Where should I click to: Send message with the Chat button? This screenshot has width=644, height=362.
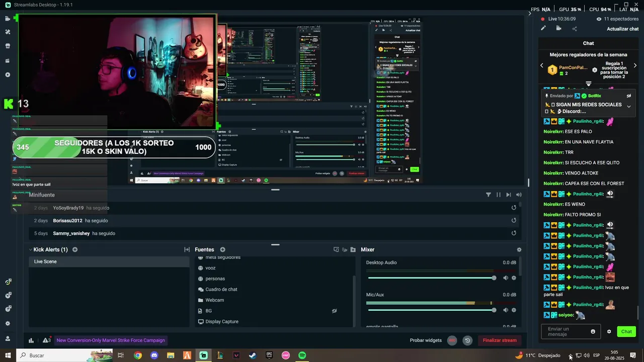pyautogui.click(x=626, y=331)
